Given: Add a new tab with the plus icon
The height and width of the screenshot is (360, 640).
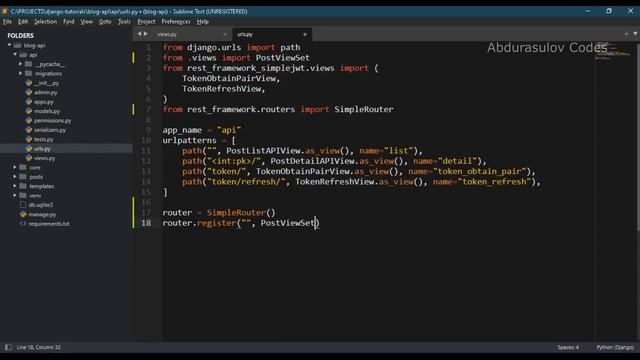Looking at the screenshot, I should click(x=626, y=34).
